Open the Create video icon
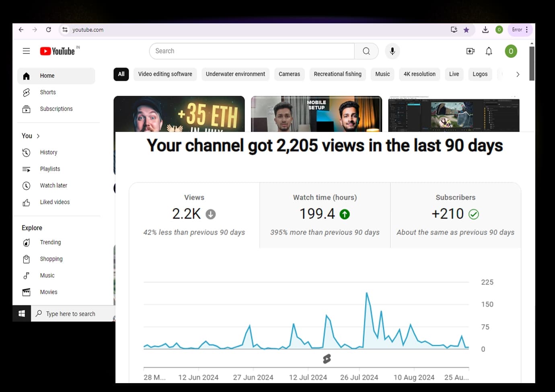Screen dimensions: 555x392 pyautogui.click(x=470, y=51)
